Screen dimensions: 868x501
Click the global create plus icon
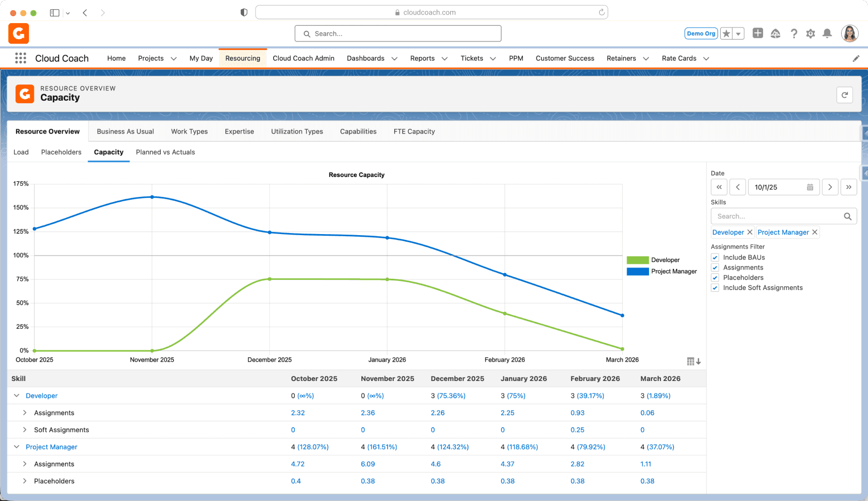[758, 33]
